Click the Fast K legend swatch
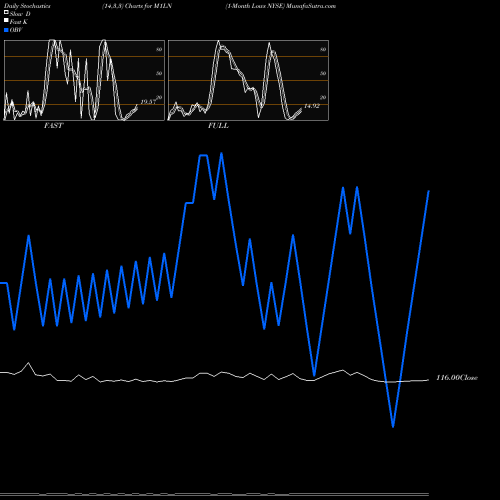 pyautogui.click(x=6, y=21)
